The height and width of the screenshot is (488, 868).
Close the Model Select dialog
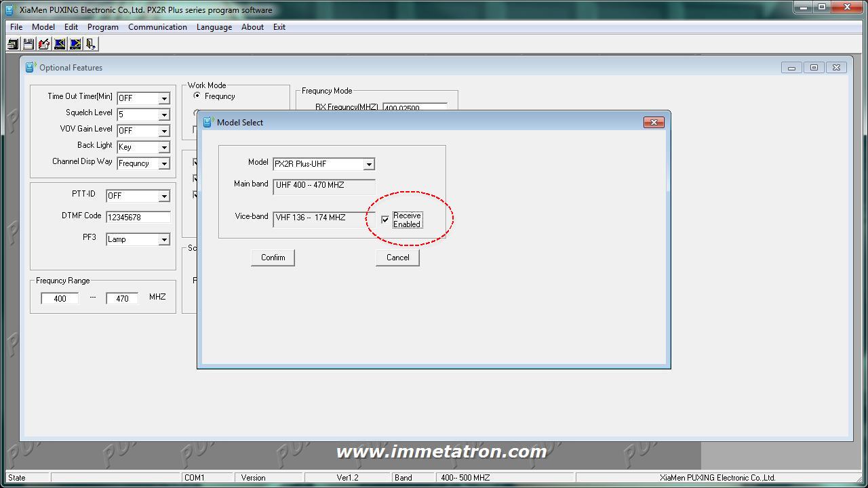654,122
